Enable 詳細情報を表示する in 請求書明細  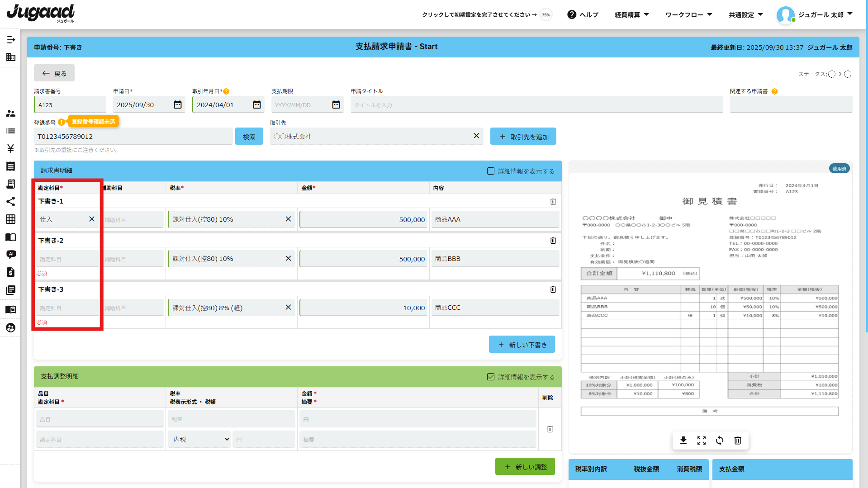pos(491,171)
